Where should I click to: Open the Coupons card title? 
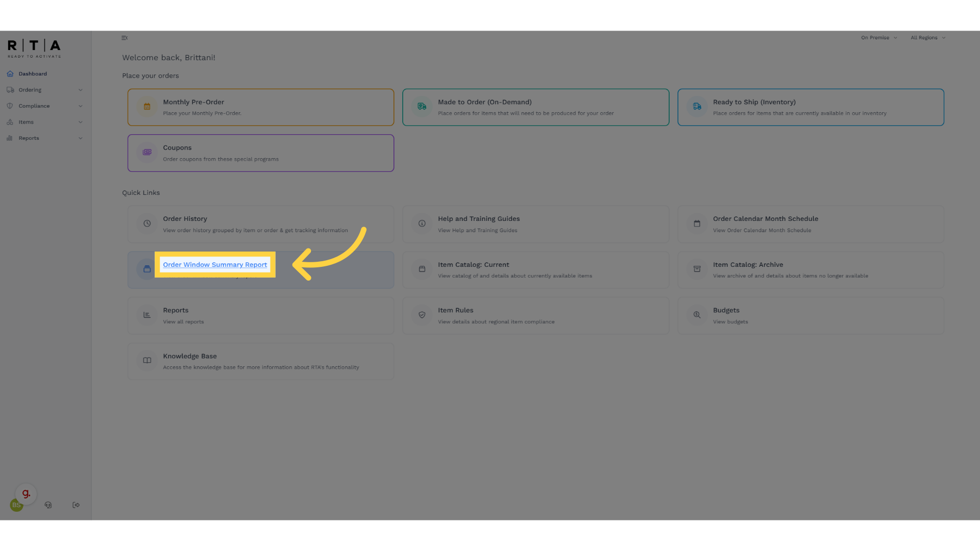177,148
